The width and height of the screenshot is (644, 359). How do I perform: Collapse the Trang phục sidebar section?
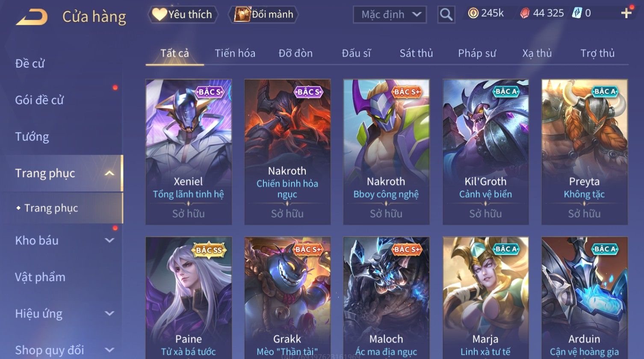pyautogui.click(x=109, y=173)
